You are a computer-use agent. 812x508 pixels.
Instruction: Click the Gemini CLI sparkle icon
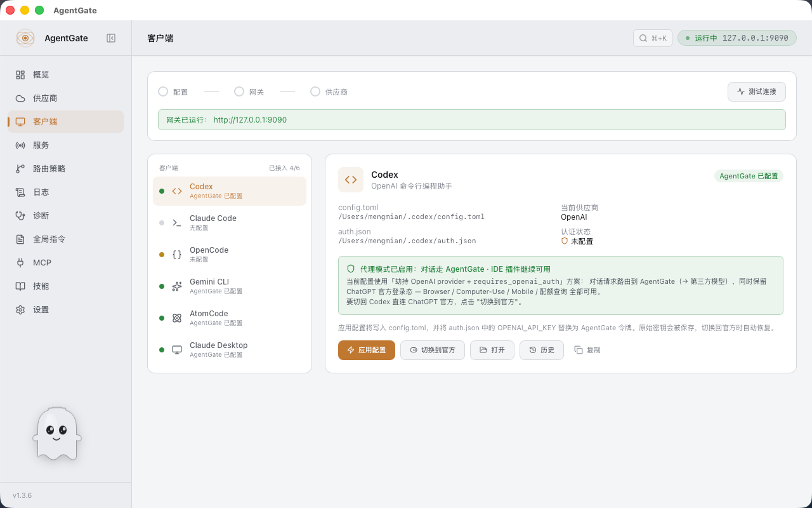point(177,286)
